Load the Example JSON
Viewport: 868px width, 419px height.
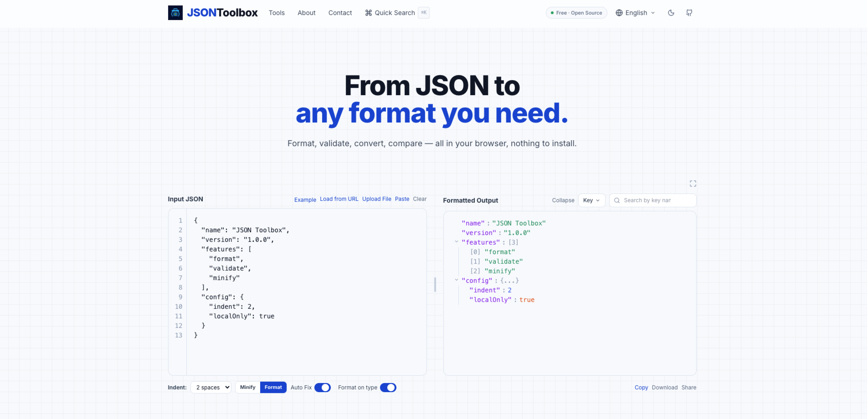pos(305,200)
